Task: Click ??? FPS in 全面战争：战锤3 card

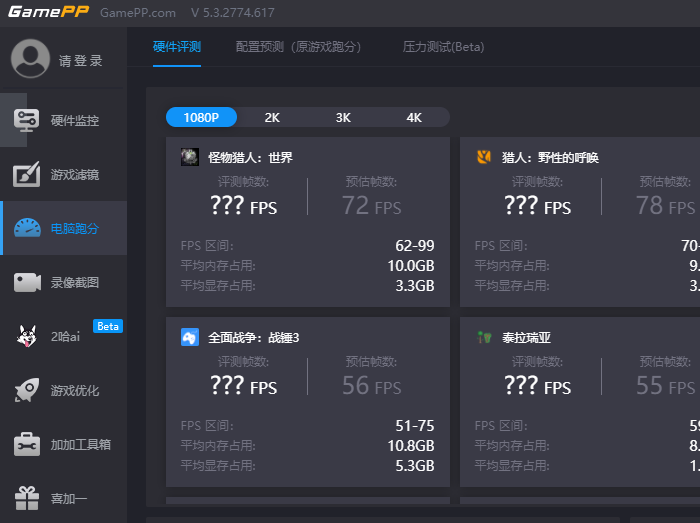Action: [243, 386]
